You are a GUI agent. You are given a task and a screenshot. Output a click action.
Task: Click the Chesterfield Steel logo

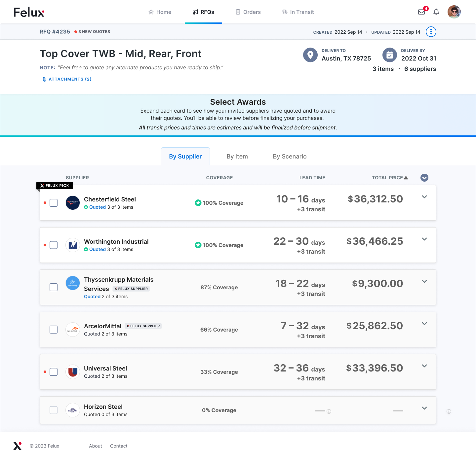pyautogui.click(x=73, y=203)
